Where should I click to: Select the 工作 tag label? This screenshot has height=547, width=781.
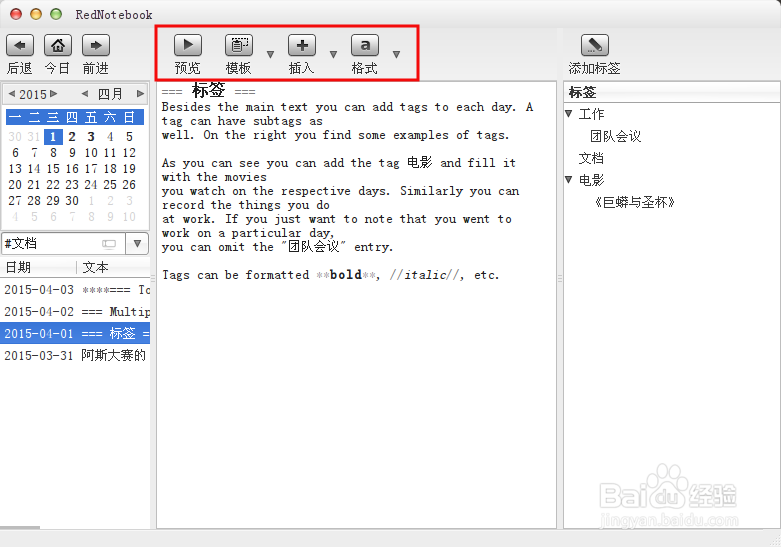pyautogui.click(x=591, y=114)
